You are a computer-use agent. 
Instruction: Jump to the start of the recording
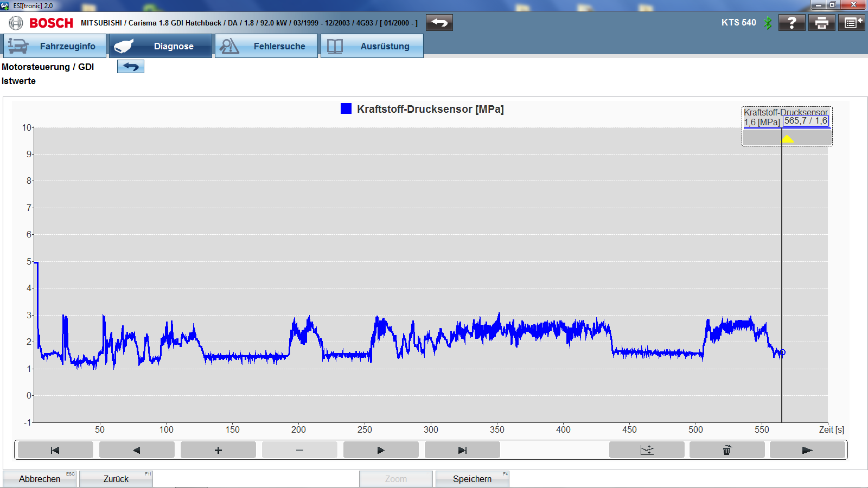point(55,450)
